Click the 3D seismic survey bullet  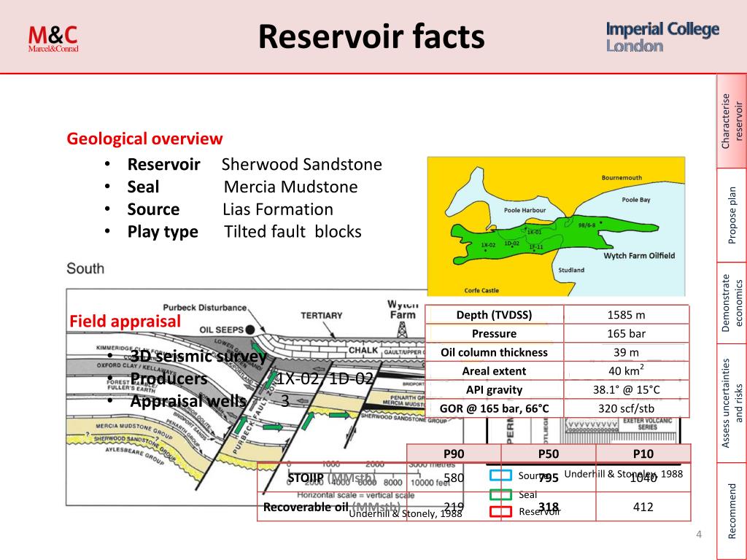pos(198,356)
